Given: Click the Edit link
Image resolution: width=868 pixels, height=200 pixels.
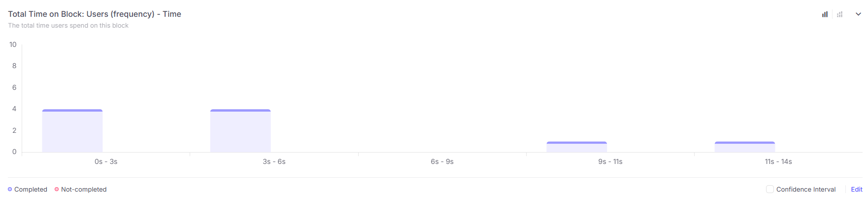Looking at the screenshot, I should tap(857, 189).
